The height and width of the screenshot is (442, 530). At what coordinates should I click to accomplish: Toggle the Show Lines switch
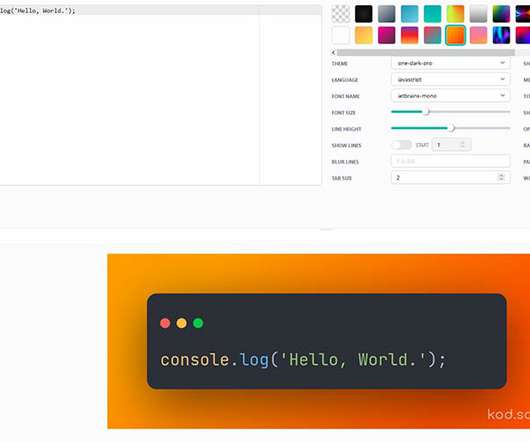[x=402, y=145]
